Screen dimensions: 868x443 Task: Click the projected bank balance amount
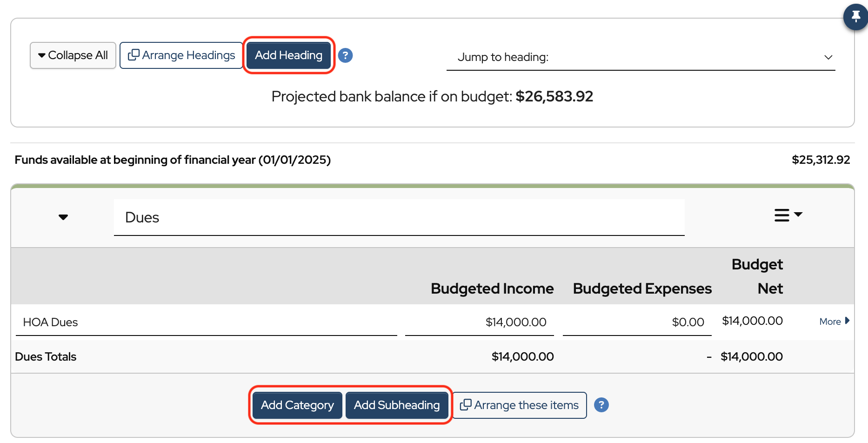click(x=554, y=96)
